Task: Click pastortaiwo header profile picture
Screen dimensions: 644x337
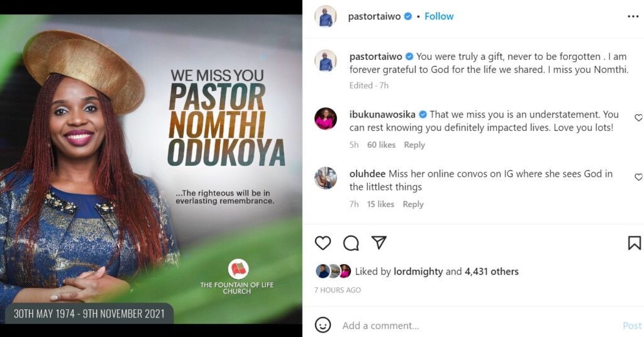Action: click(326, 16)
